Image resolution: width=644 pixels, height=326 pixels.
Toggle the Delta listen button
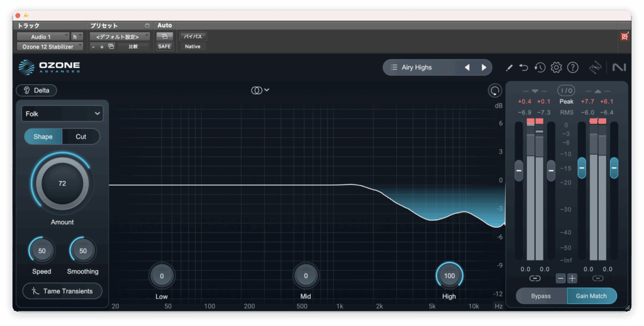[36, 90]
